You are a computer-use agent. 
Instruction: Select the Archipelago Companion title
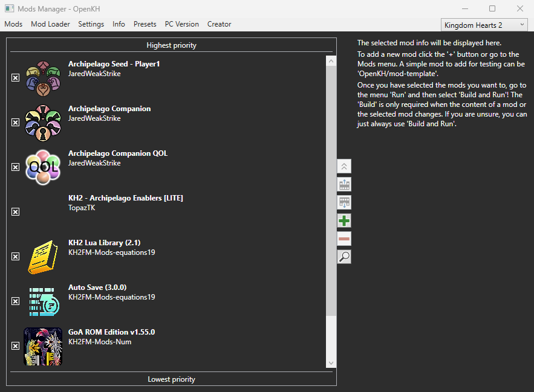109,109
